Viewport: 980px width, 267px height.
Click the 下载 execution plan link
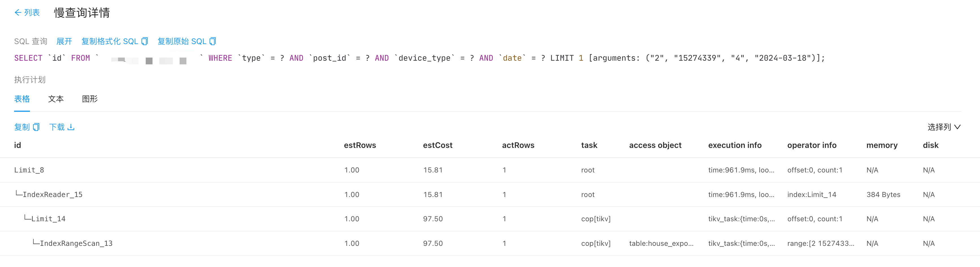point(57,127)
